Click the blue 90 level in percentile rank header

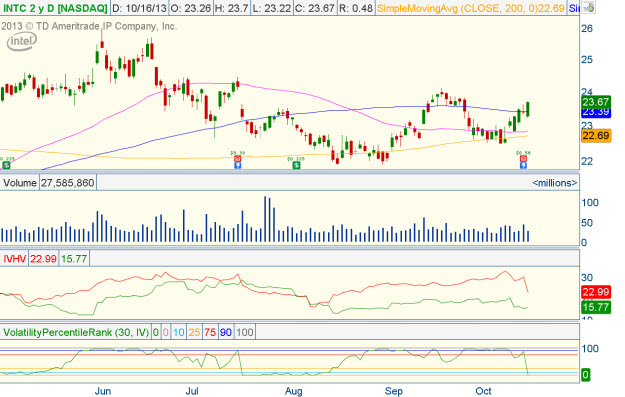coord(226,332)
